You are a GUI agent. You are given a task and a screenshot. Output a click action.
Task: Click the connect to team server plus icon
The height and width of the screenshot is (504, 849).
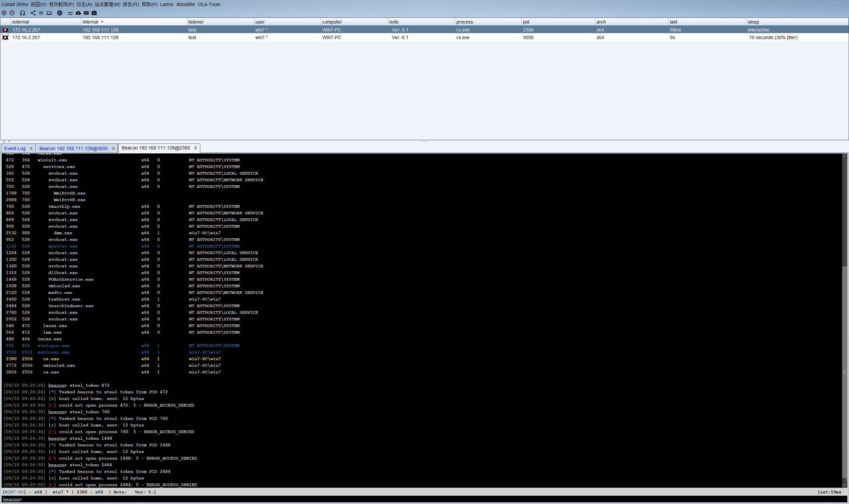click(x=4, y=13)
